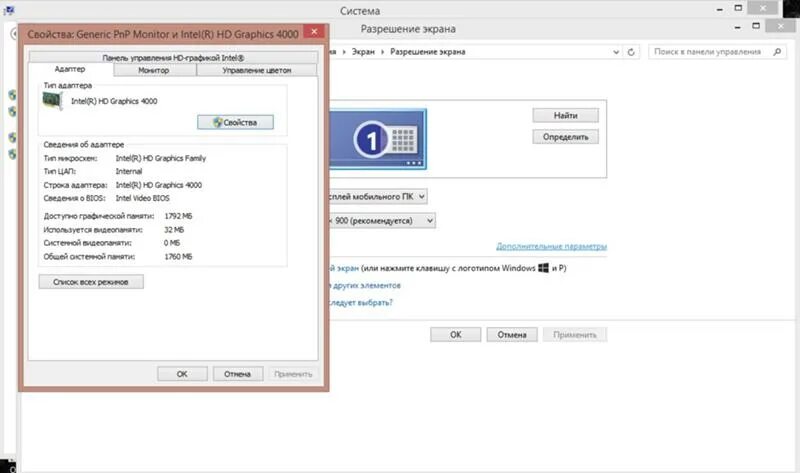
Task: Click the Windows logo key icon in text
Action: point(543,268)
